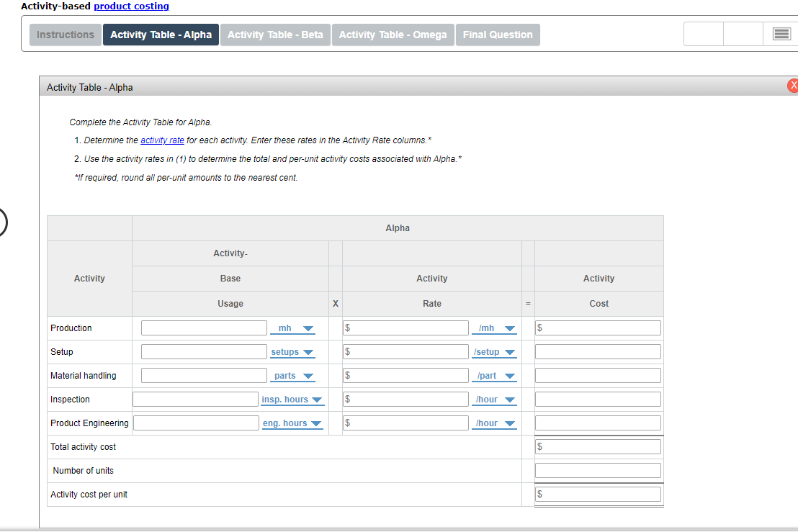Screen dimensions: 798x532
Task: Switch to Activity Table - Beta tab
Action: 275,35
